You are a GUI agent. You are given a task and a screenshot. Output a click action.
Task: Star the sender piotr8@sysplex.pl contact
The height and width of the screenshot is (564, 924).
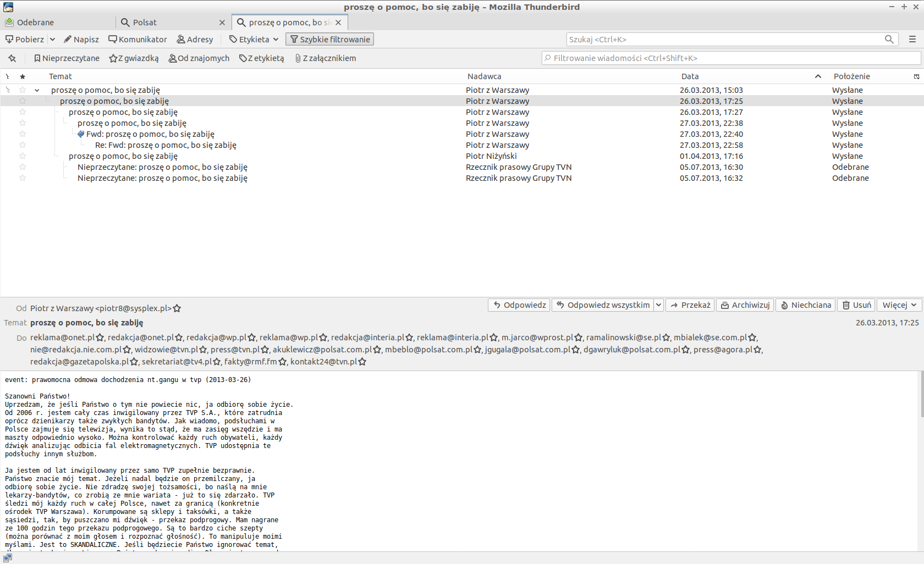coord(177,309)
